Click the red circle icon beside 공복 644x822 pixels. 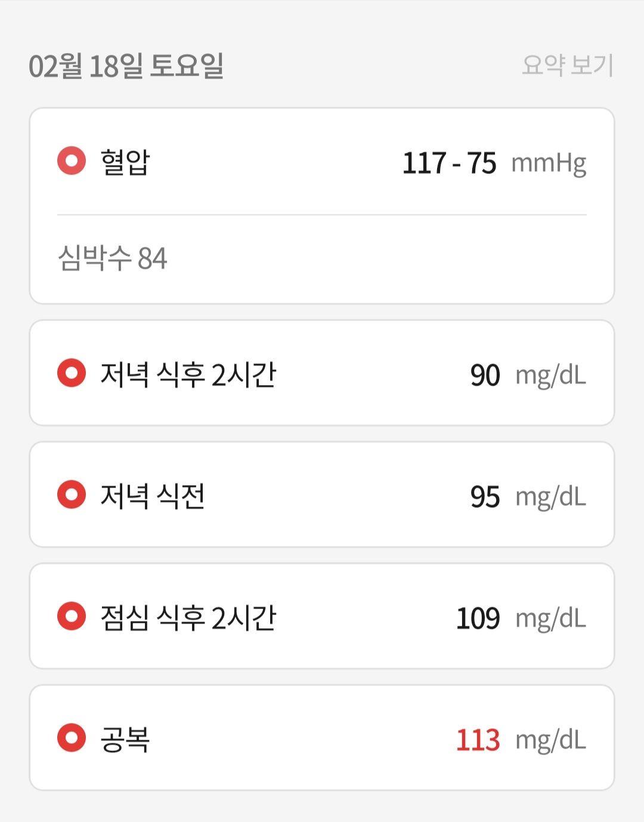pyautogui.click(x=72, y=738)
